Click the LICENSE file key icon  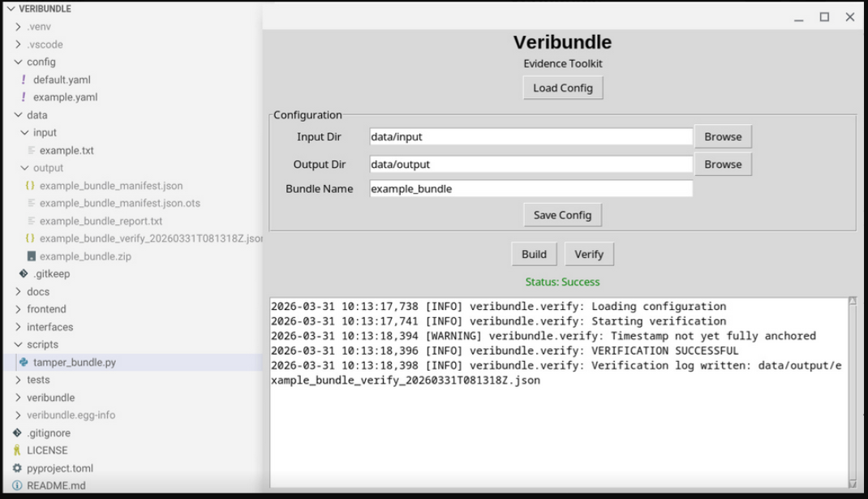tap(17, 450)
